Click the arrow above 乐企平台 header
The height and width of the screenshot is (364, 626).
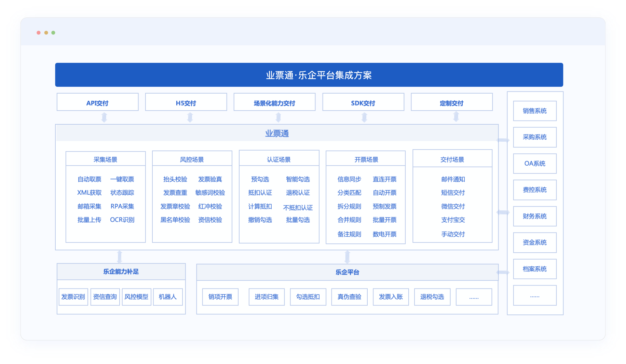coord(347,257)
